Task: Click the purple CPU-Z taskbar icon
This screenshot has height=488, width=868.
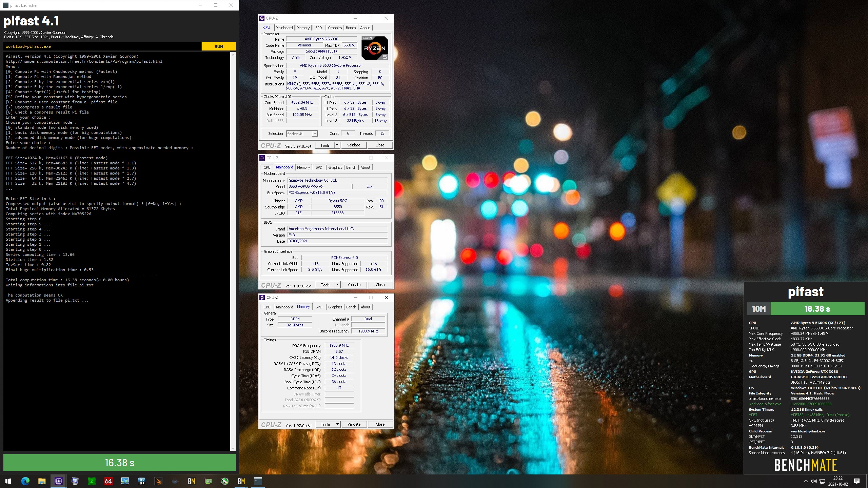Action: pyautogui.click(x=58, y=481)
